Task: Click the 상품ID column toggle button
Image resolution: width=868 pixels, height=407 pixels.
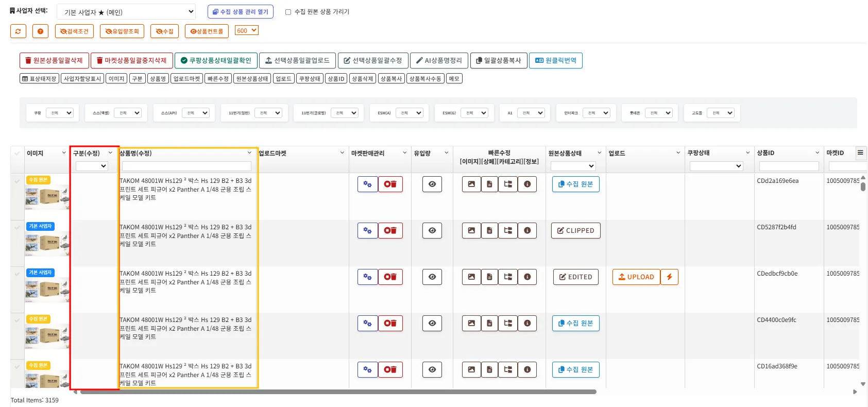Action: [x=336, y=78]
